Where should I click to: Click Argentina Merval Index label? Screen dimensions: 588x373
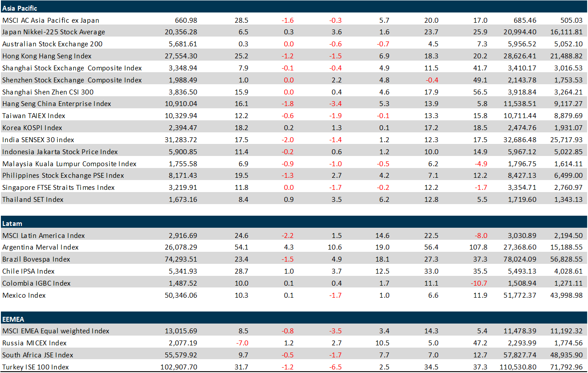[x=41, y=247]
